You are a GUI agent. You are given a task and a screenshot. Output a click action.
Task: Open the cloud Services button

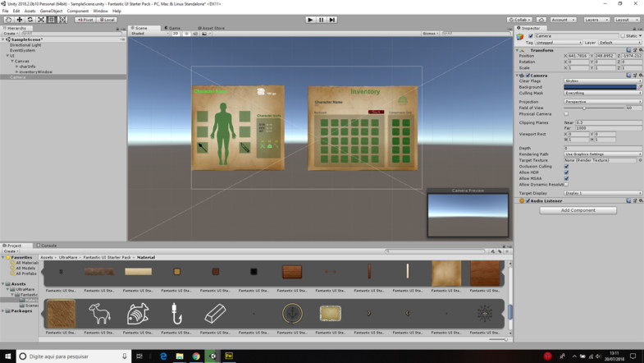[x=541, y=20]
